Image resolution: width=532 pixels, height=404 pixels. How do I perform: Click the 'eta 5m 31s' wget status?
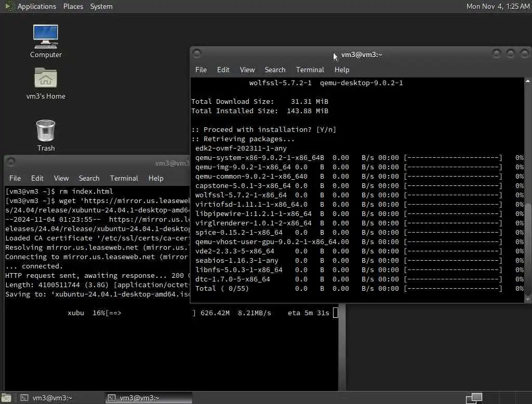point(309,313)
